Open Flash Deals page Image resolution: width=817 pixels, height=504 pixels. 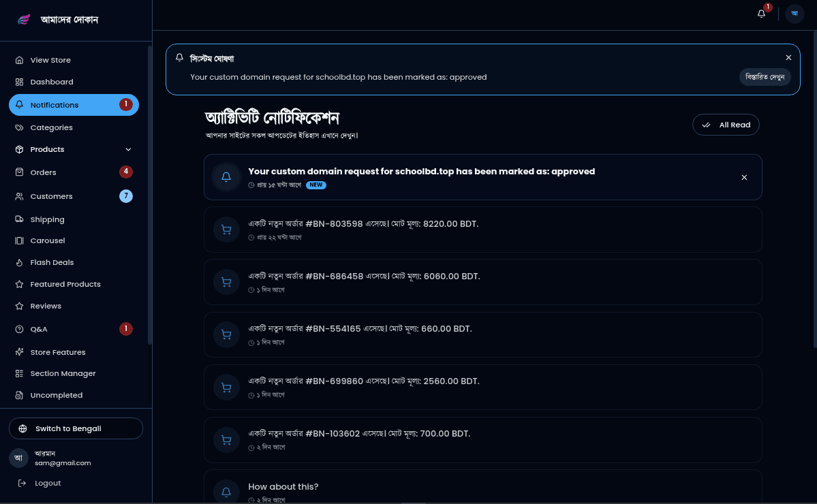pos(52,262)
